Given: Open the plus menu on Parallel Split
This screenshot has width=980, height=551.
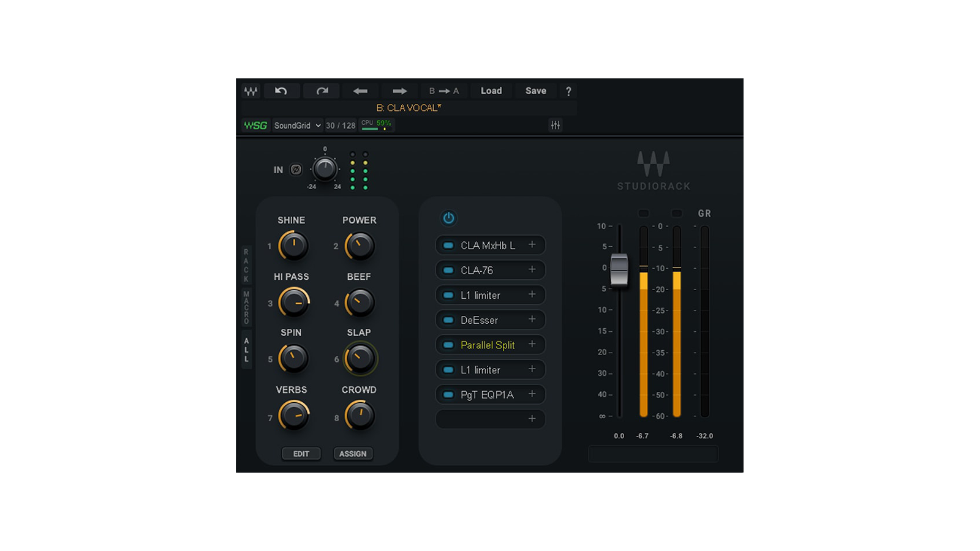Looking at the screenshot, I should pos(532,344).
